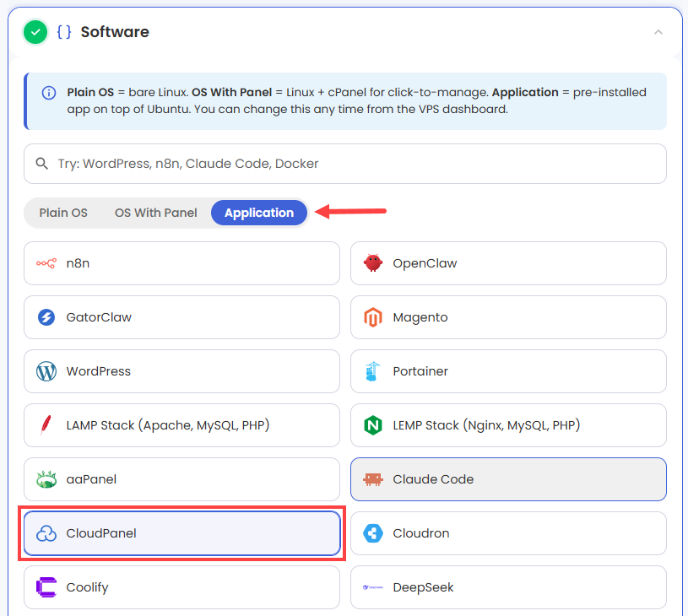The image size is (688, 616).
Task: Switch to the Plain OS tab
Action: pos(63,213)
